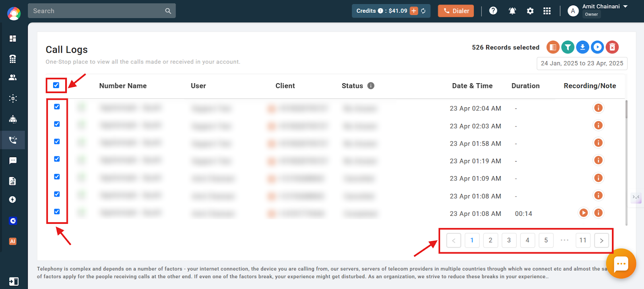
Task: Show the Status column info tooltip icon
Action: 371,86
